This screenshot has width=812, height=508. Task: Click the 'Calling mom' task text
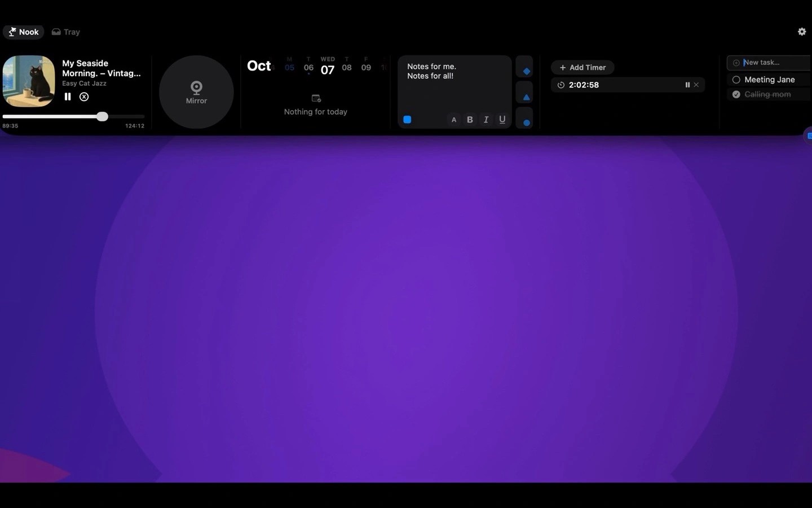click(x=767, y=94)
